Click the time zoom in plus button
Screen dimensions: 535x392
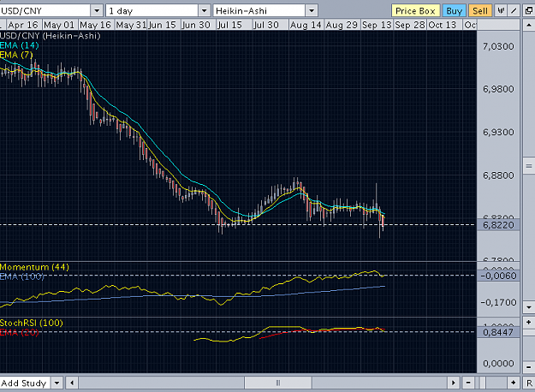coord(513,383)
